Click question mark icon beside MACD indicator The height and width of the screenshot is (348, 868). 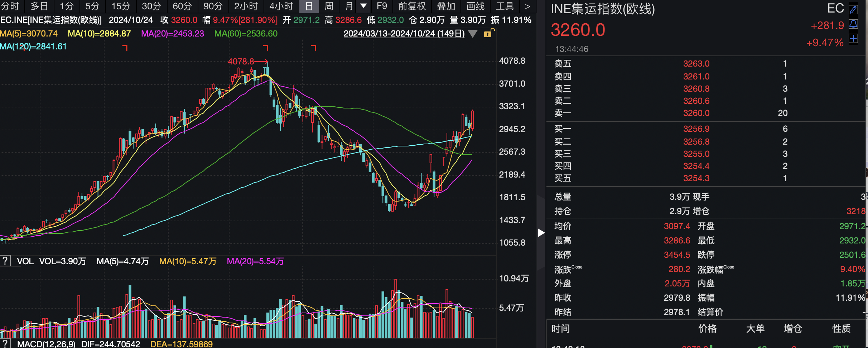(5, 344)
